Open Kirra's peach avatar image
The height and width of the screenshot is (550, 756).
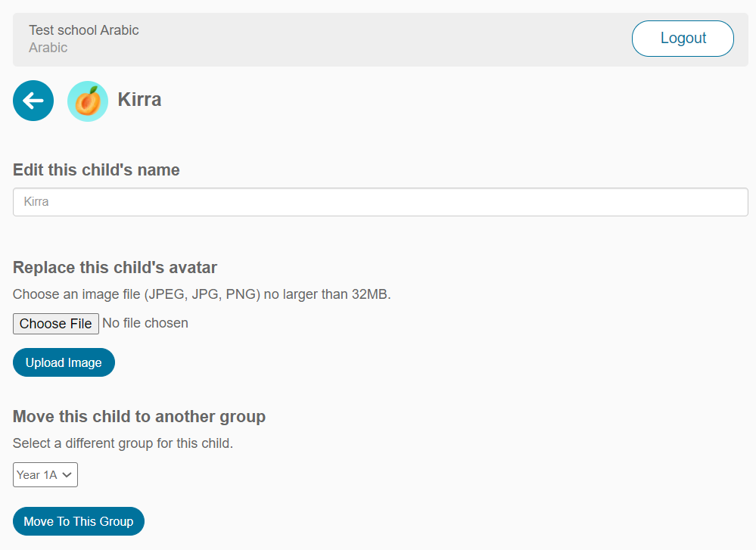87,100
